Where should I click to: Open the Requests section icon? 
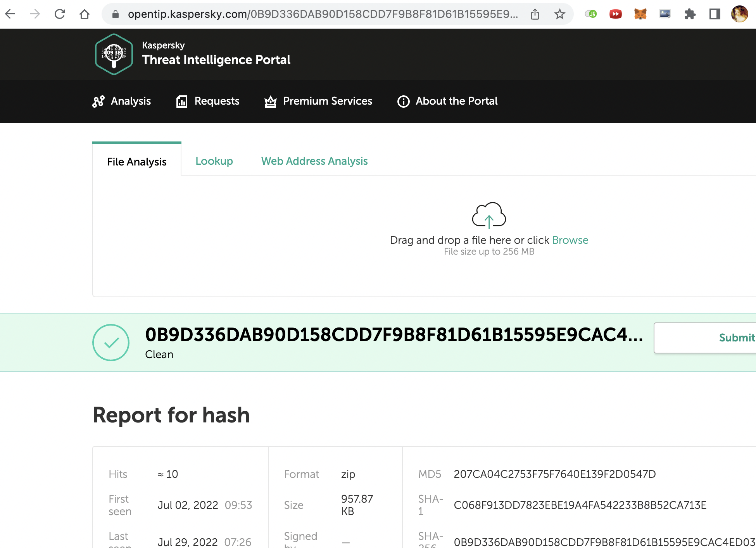pos(182,101)
